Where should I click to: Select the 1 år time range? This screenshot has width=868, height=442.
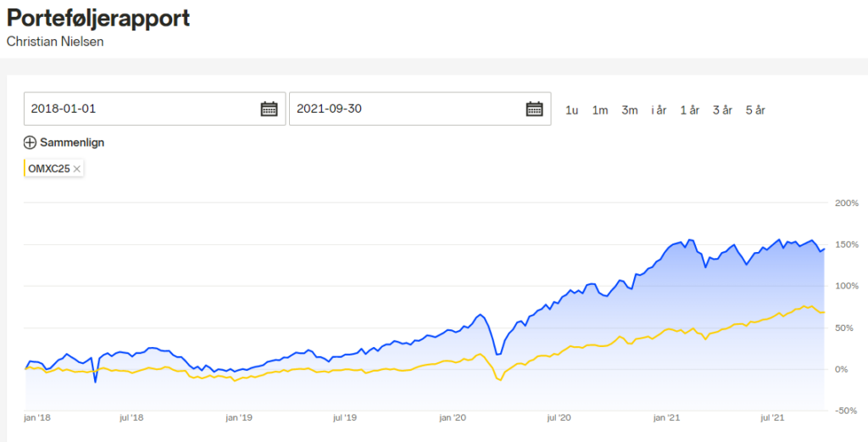pos(690,110)
